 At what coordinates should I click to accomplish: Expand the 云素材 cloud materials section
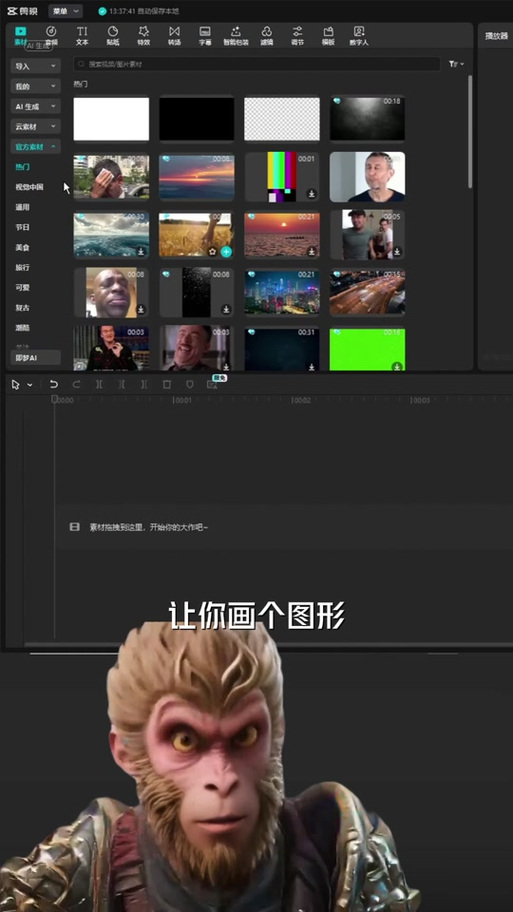click(35, 126)
